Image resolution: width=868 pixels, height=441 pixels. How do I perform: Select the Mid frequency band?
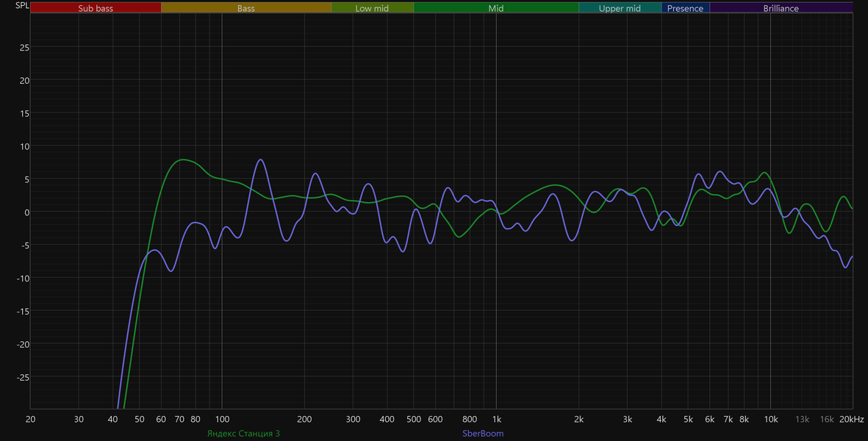click(496, 8)
